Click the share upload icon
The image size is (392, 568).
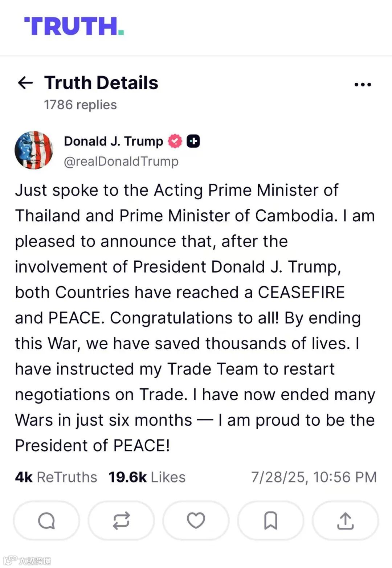click(345, 521)
